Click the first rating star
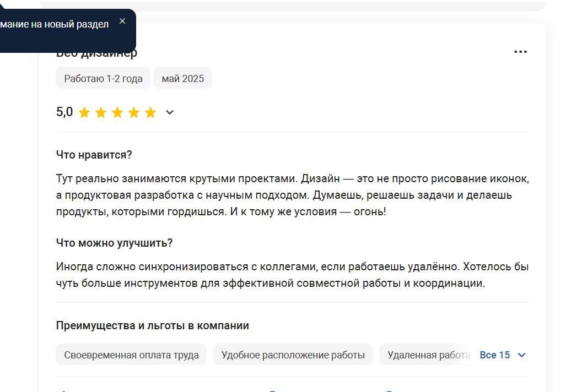The height and width of the screenshot is (392, 571). (84, 112)
